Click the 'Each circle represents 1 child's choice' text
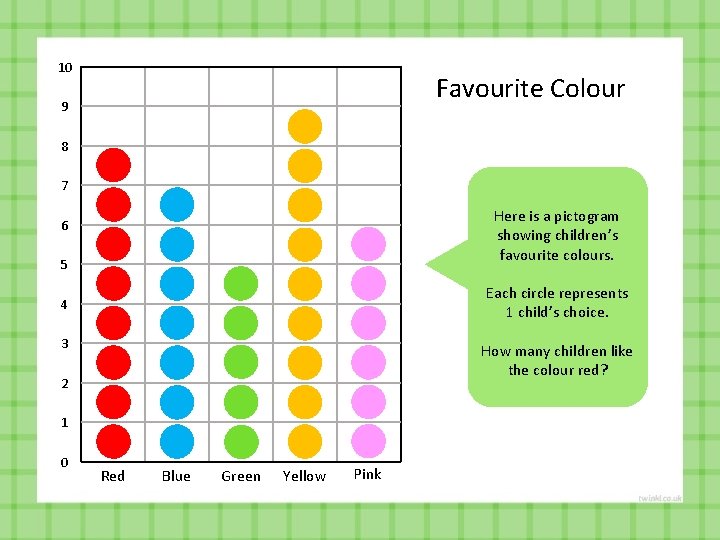Image resolution: width=720 pixels, height=540 pixels. click(x=557, y=303)
